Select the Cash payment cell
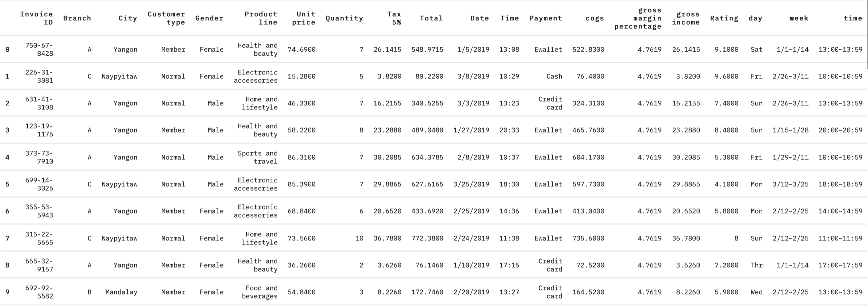The image size is (868, 307). 554,76
